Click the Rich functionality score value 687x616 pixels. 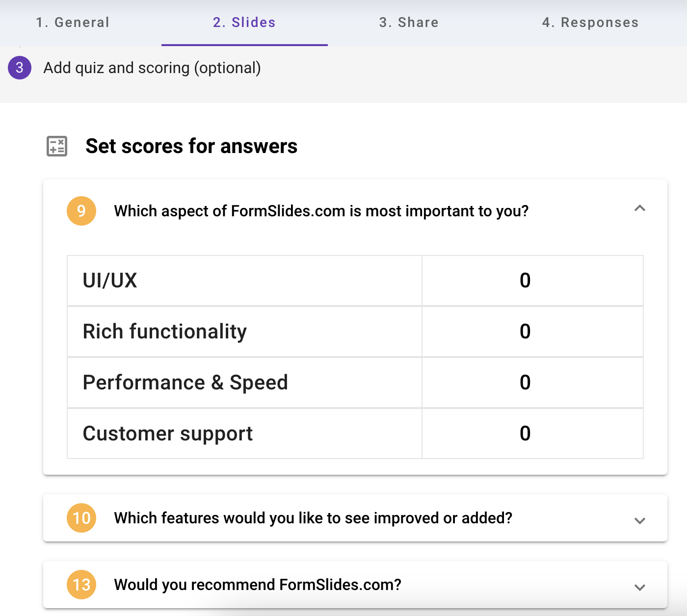(525, 332)
